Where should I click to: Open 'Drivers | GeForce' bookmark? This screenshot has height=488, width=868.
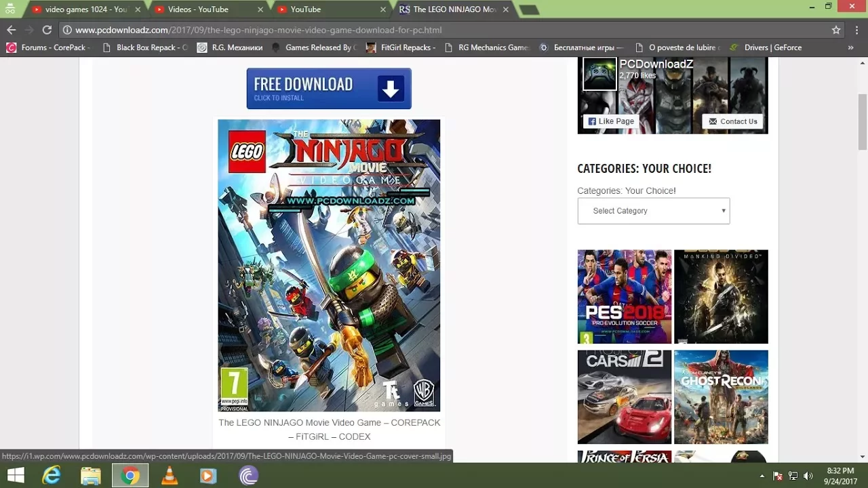(766, 47)
